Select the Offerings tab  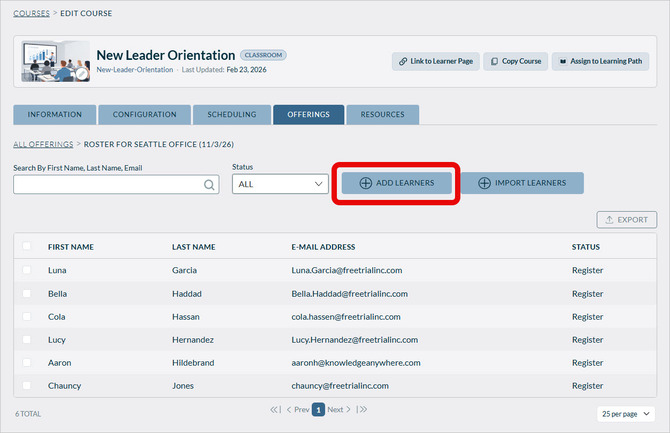309,115
